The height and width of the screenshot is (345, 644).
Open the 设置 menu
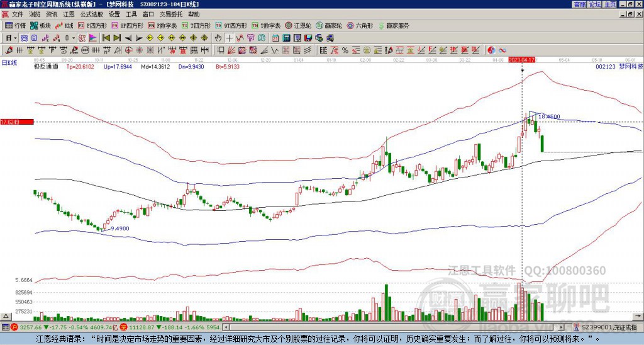tap(114, 14)
